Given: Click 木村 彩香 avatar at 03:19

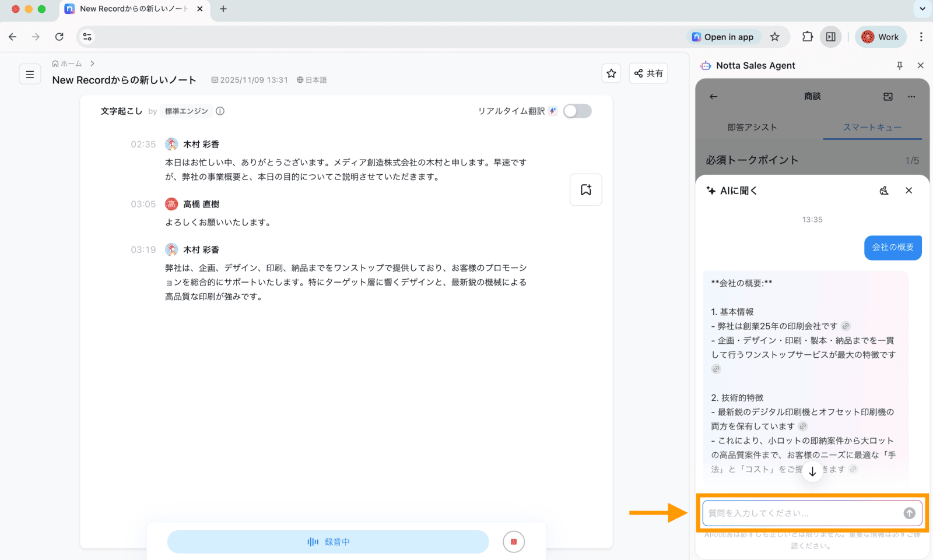Looking at the screenshot, I should pos(171,249).
